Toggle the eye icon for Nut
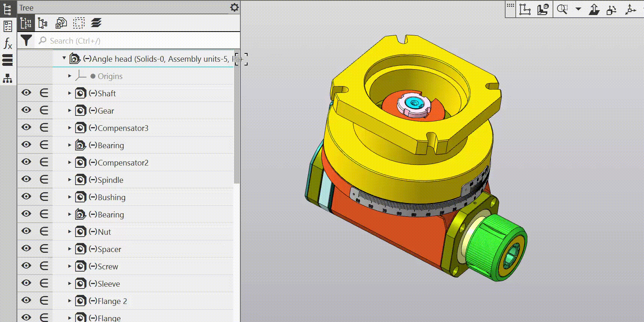644x322 pixels. click(x=26, y=231)
